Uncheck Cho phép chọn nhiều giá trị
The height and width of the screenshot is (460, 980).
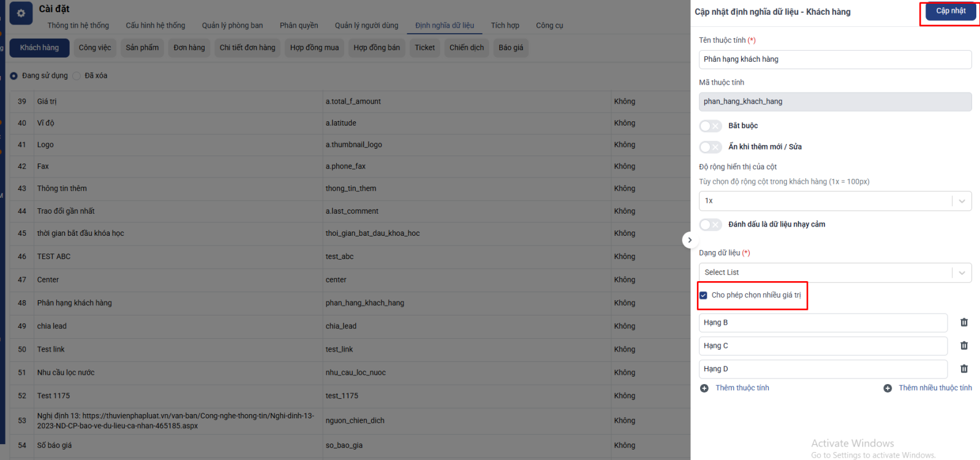(703, 295)
